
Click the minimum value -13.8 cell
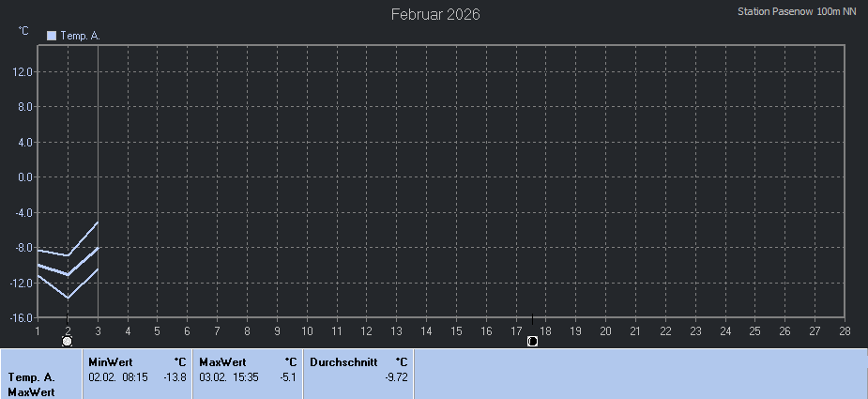[x=175, y=376]
